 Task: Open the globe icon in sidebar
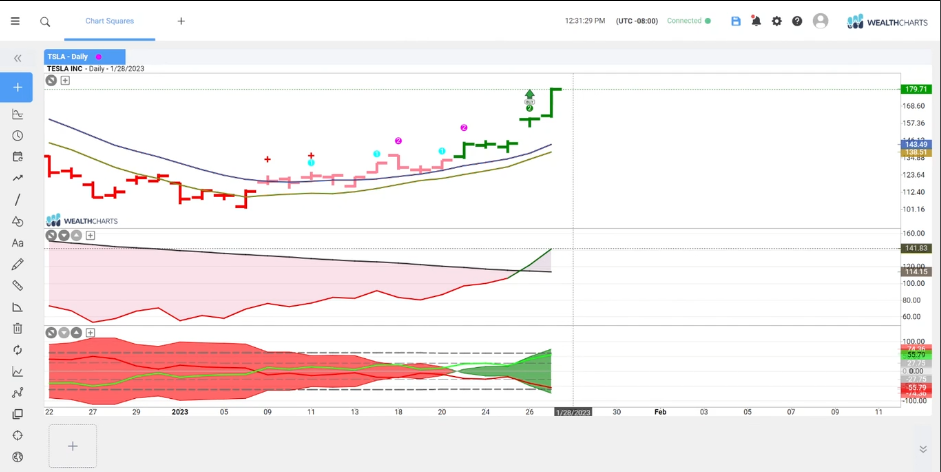pos(17,457)
